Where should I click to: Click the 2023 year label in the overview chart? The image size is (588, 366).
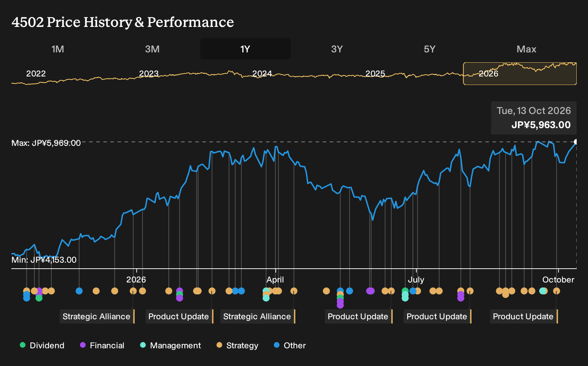click(149, 74)
